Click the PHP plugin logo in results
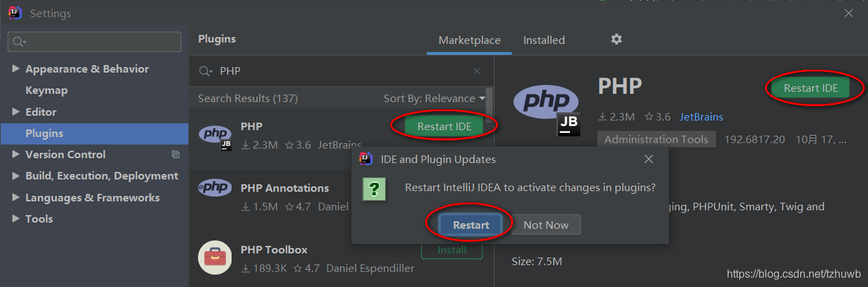Viewport: 868px width, 287px height. [215, 136]
